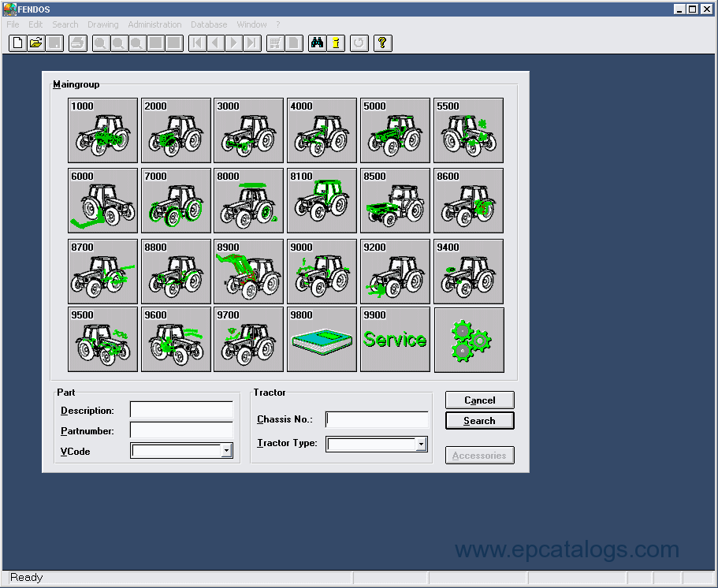Open maingroup 1000 tractor tile

[x=102, y=130]
